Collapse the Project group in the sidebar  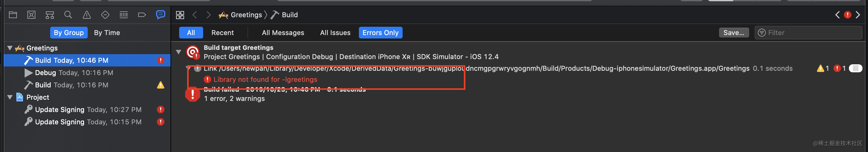[x=10, y=98]
